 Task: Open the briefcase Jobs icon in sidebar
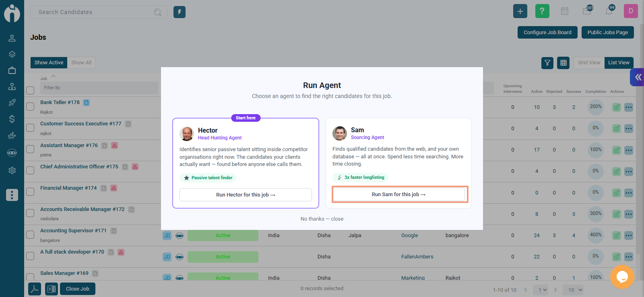point(12,70)
